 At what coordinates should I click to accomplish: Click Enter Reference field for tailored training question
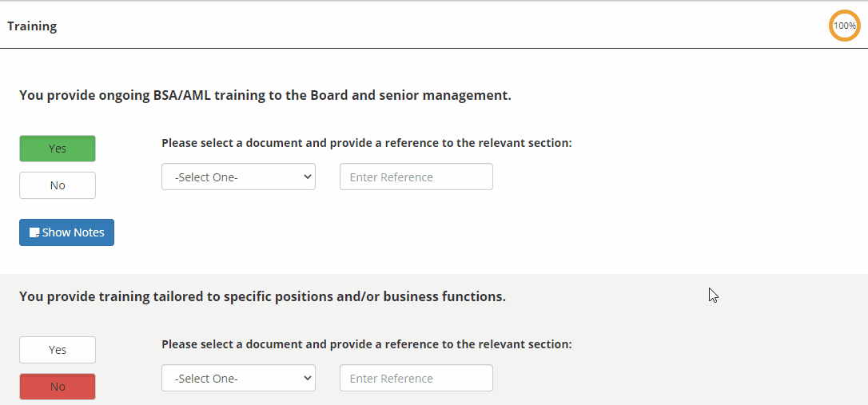[x=416, y=378]
